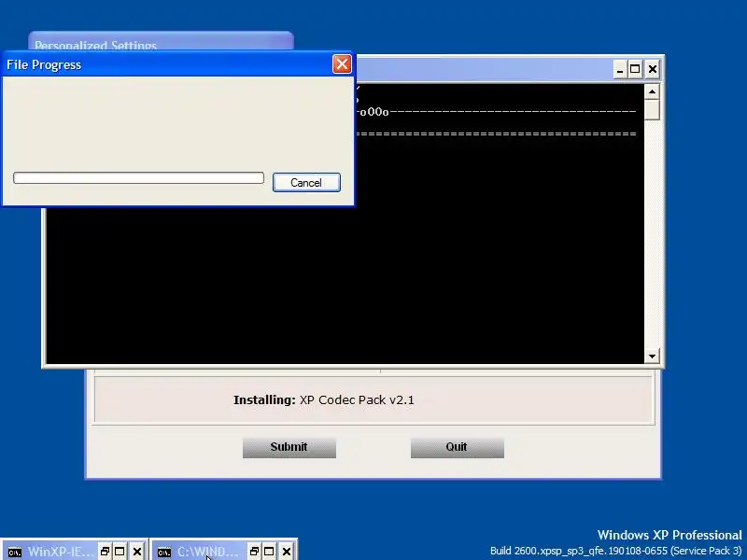Click the C:\WIND minimized window icon
The image size is (747, 560).
tap(164, 552)
